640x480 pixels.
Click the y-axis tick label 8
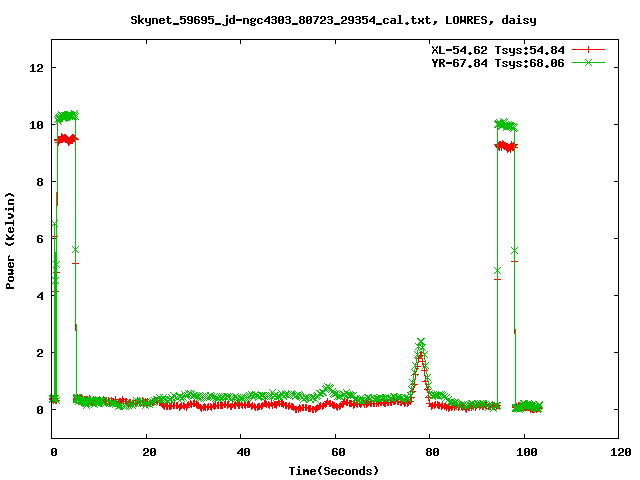(40, 182)
